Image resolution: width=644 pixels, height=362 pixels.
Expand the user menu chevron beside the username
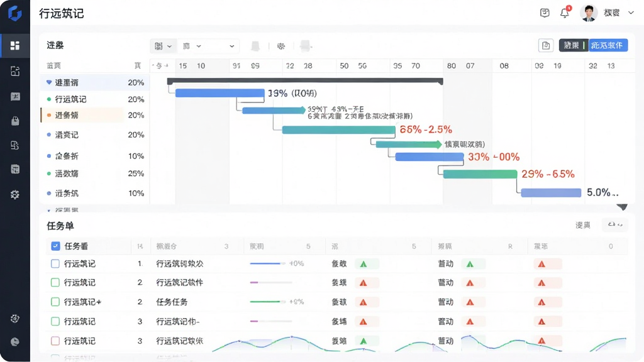(x=631, y=13)
